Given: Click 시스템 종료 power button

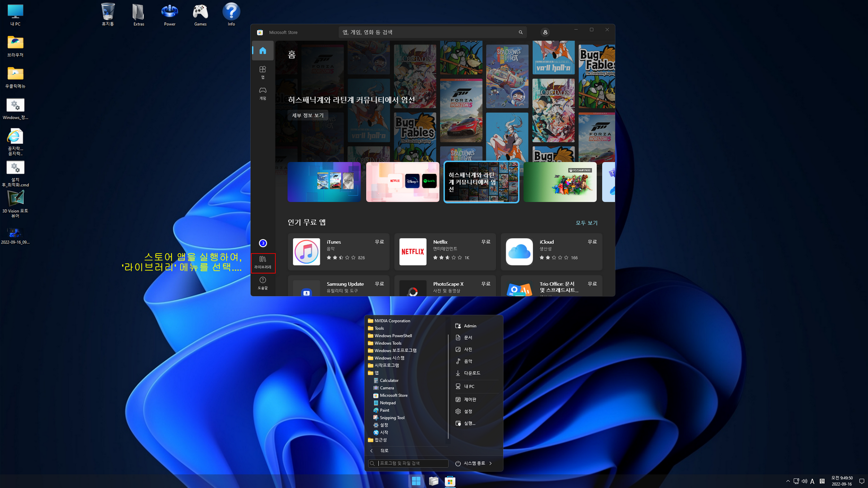Looking at the screenshot, I should click(470, 463).
